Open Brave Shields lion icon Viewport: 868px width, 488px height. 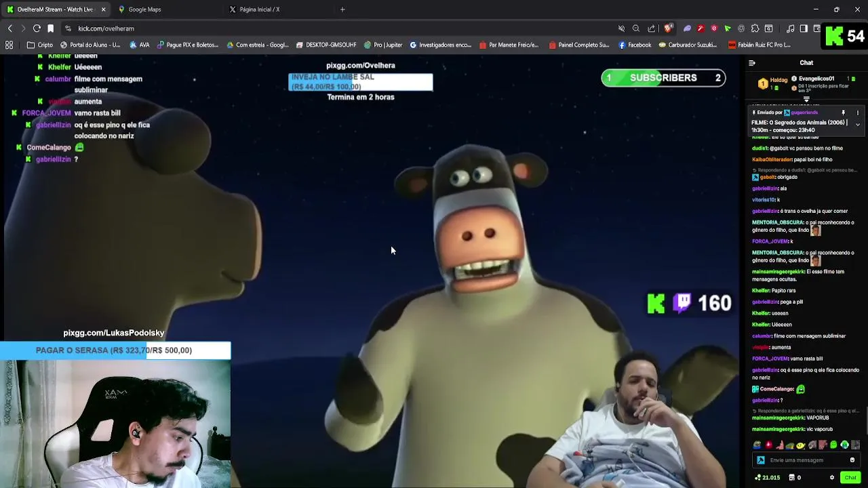668,28
